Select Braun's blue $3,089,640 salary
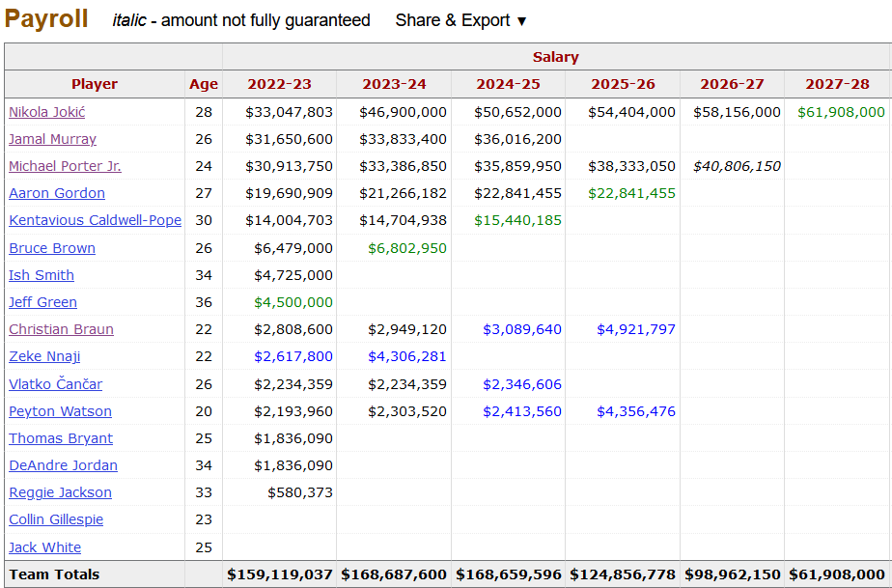Screen dimensions: 892x588 pyautogui.click(x=522, y=329)
